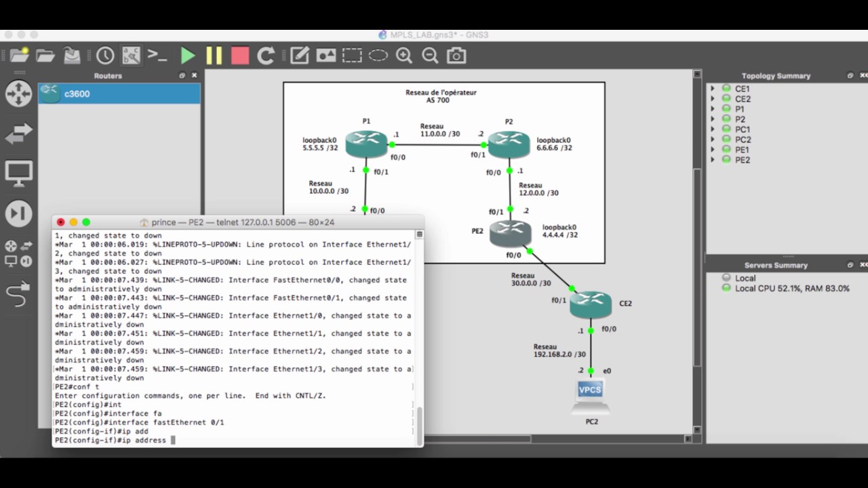Image resolution: width=868 pixels, height=488 pixels.
Task: Expand P2 in Topology Summary
Action: pyautogui.click(x=713, y=119)
